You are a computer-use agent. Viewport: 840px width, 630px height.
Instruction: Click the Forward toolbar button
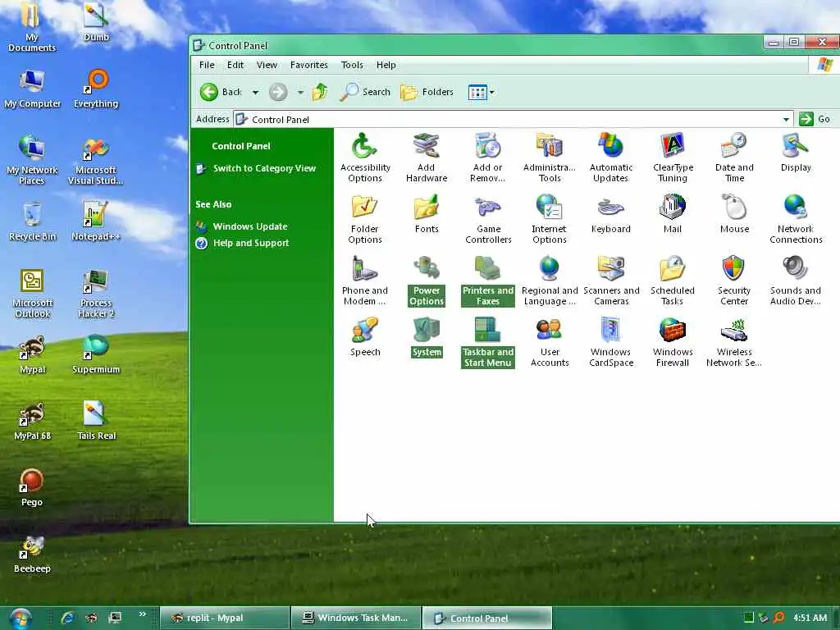pyautogui.click(x=278, y=92)
